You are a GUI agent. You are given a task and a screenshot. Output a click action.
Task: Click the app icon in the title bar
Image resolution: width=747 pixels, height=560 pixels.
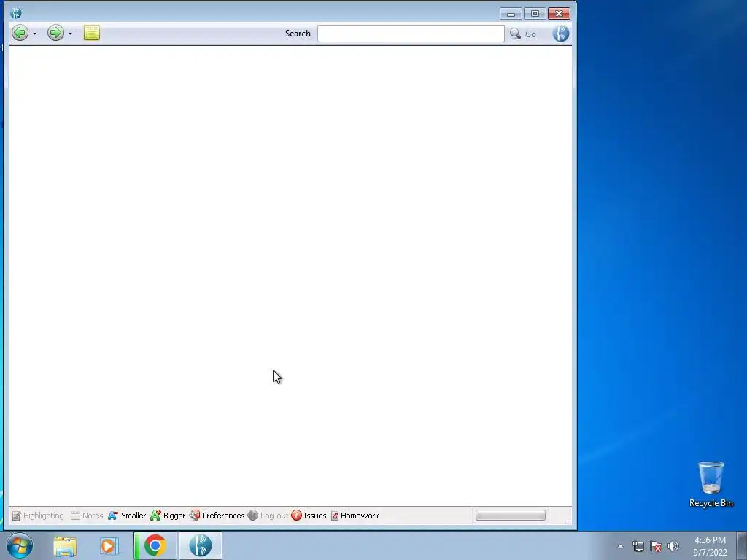pos(16,13)
